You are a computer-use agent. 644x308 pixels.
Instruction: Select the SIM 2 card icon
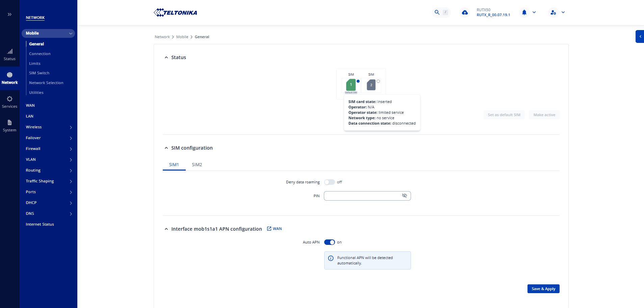(371, 85)
